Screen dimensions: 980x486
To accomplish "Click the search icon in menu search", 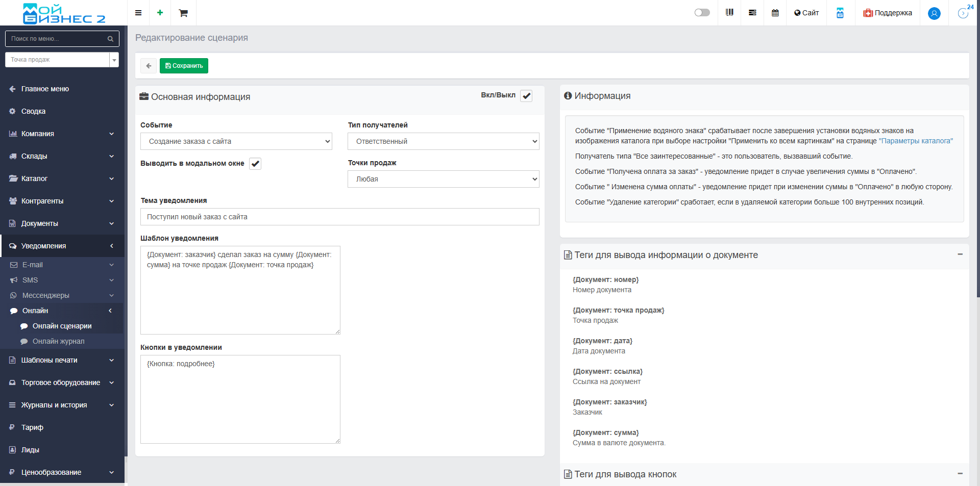I will coord(110,39).
